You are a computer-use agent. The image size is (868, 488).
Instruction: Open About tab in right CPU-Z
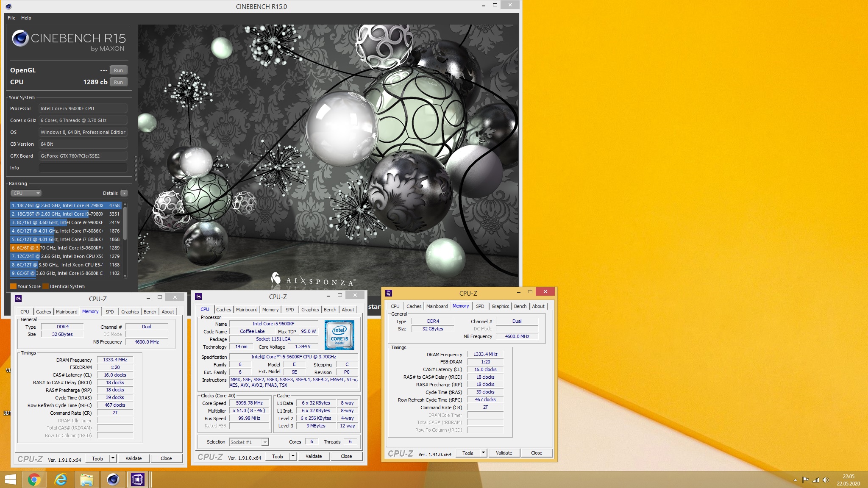pos(538,306)
